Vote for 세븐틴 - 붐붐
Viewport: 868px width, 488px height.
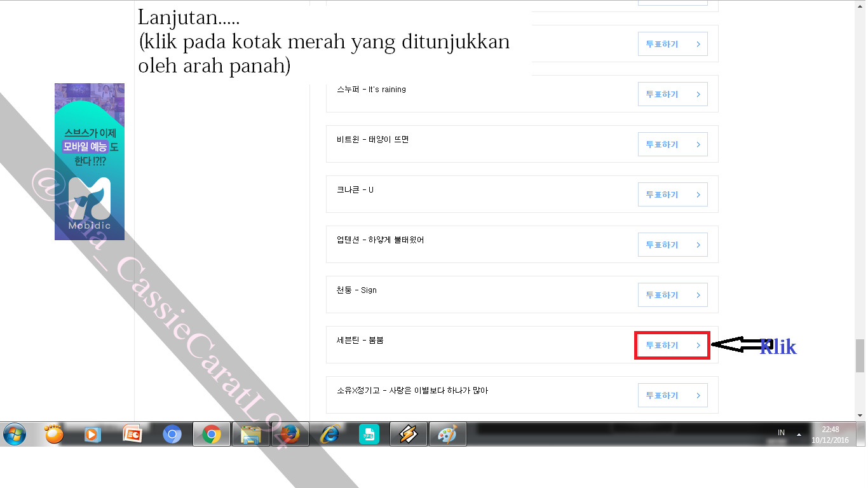pos(673,345)
